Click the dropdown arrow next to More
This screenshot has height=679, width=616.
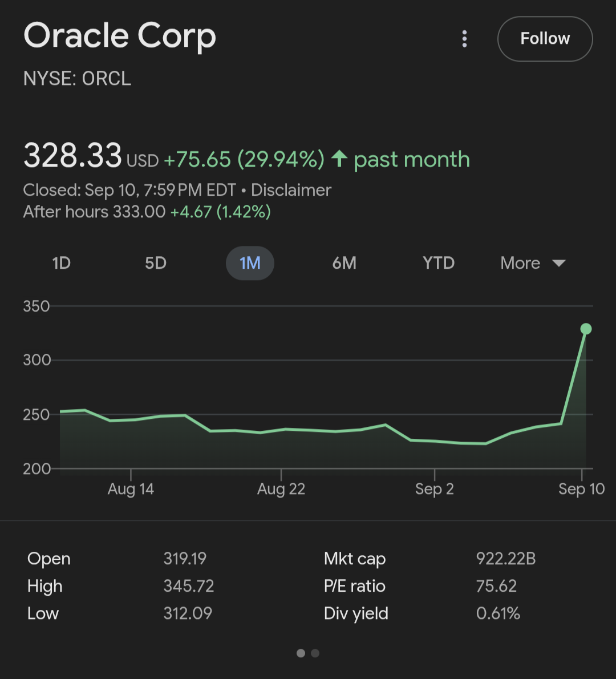559,263
